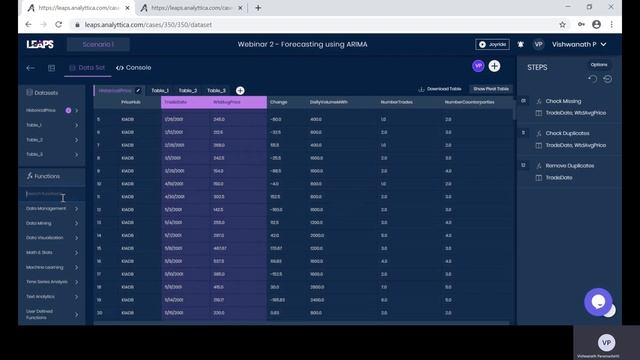
Task: Reload the page in browser
Action: click(x=58, y=24)
